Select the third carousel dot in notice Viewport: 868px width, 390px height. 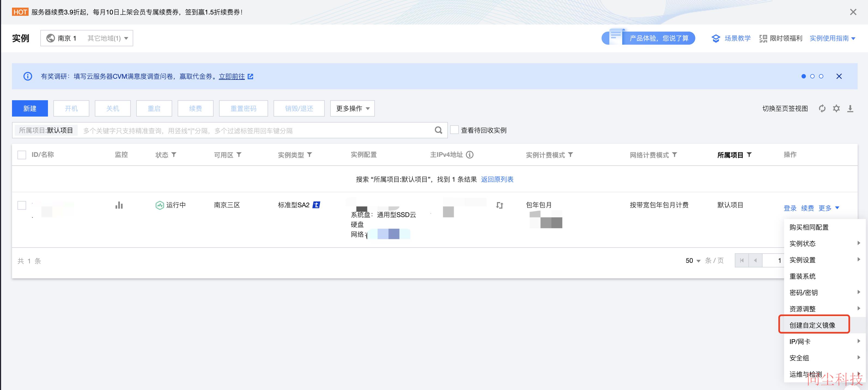821,77
